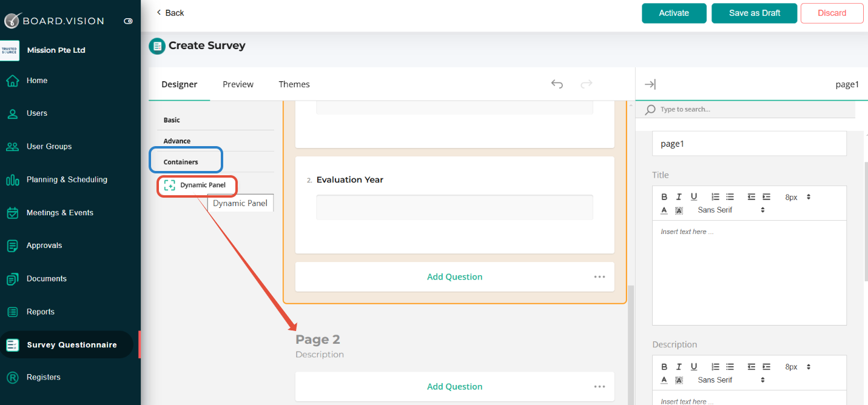Go Back to previous screen
Screen dimensions: 868x405
(x=170, y=13)
